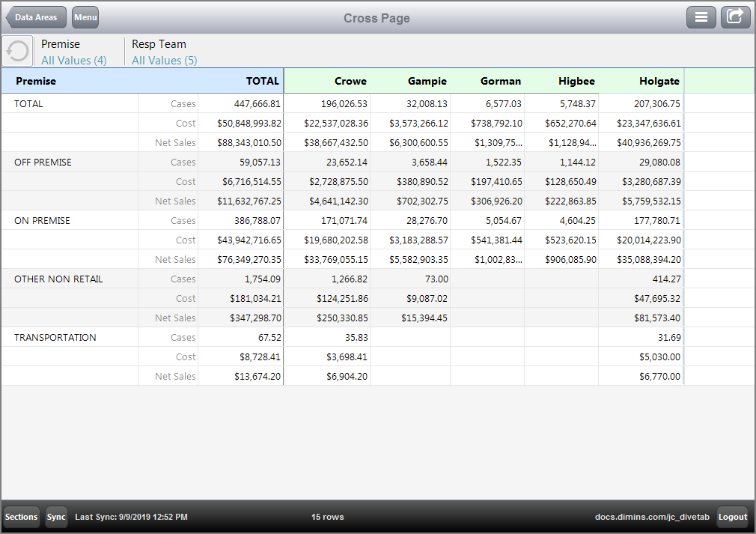
Task: Open the Menu button
Action: tap(85, 17)
